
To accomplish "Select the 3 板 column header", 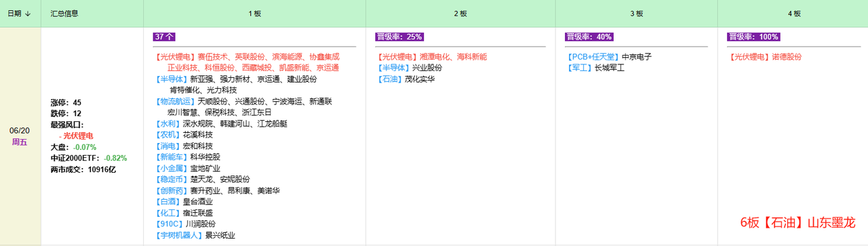I will coord(637,14).
